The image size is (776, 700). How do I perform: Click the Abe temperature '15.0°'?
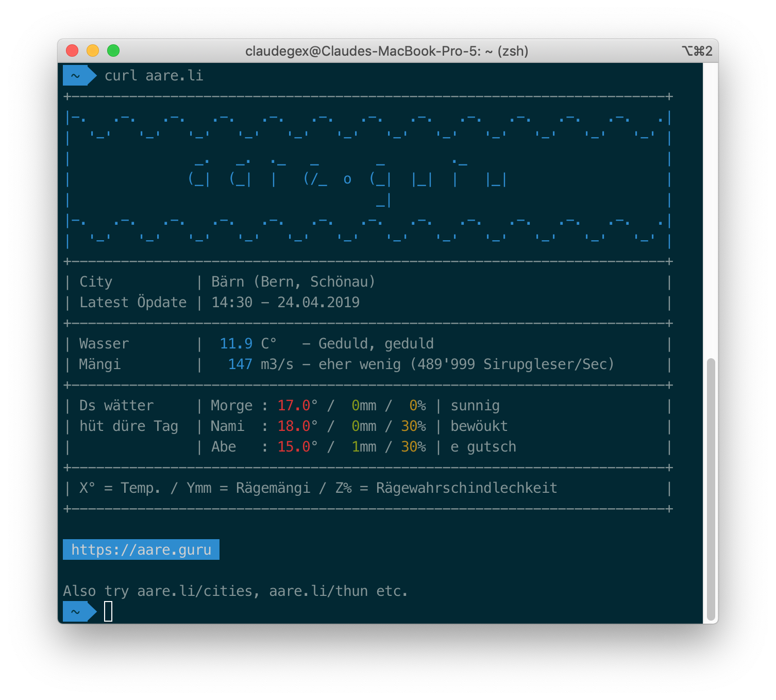pos(298,447)
